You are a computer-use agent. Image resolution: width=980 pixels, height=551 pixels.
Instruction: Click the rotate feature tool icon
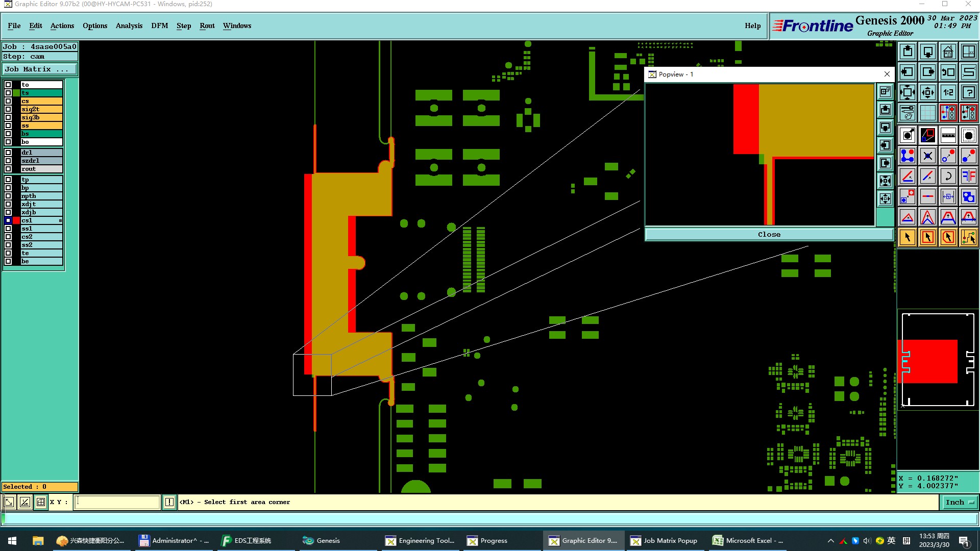click(x=948, y=176)
